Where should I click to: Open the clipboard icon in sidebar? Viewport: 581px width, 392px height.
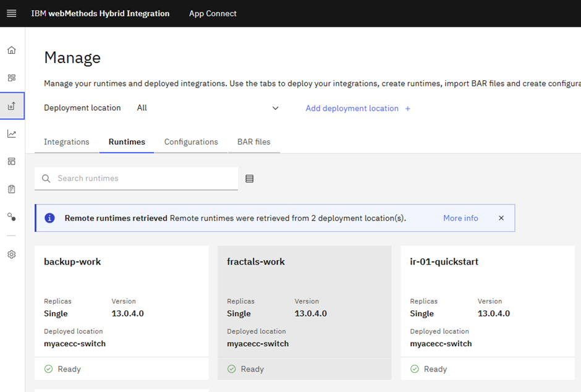(x=12, y=189)
